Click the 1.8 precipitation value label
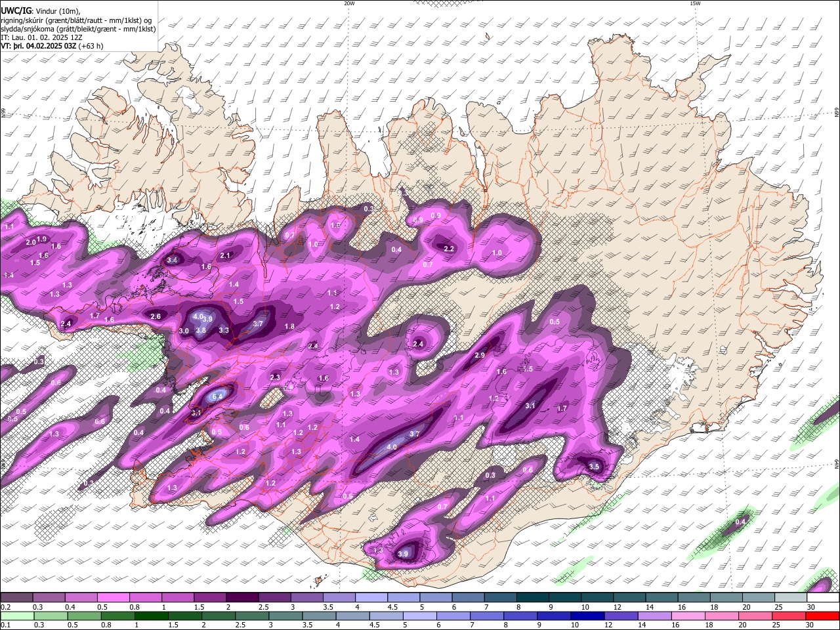Viewport: 840px width, 630px height. click(x=289, y=326)
